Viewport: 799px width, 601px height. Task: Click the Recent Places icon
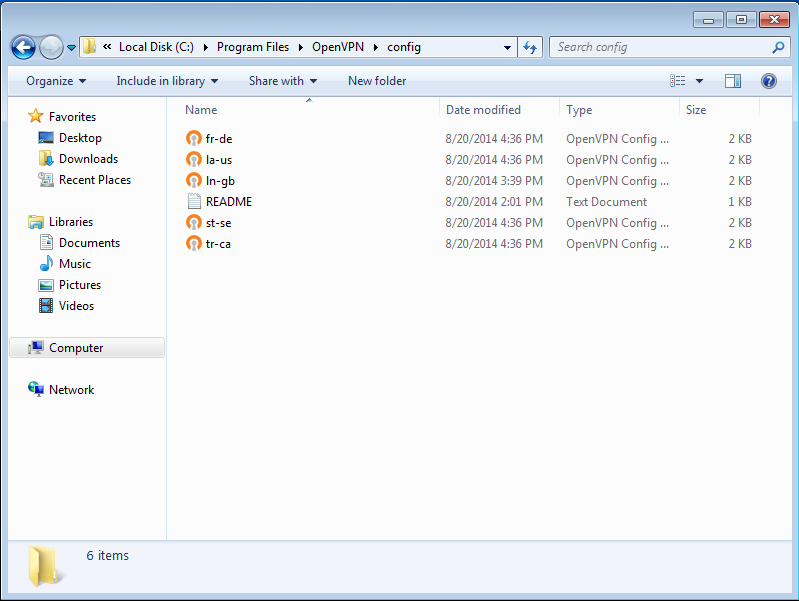46,179
